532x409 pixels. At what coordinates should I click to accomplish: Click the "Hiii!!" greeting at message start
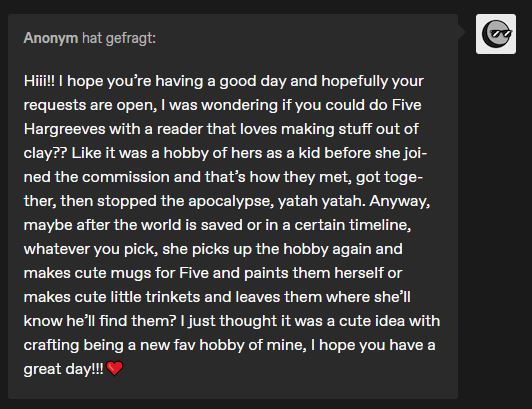pos(39,81)
